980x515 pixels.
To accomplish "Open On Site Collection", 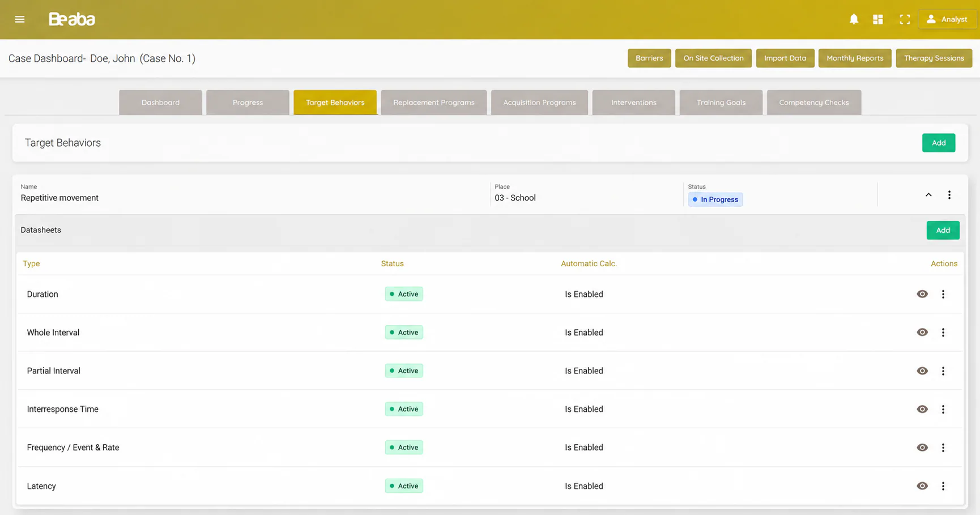I will (x=713, y=58).
